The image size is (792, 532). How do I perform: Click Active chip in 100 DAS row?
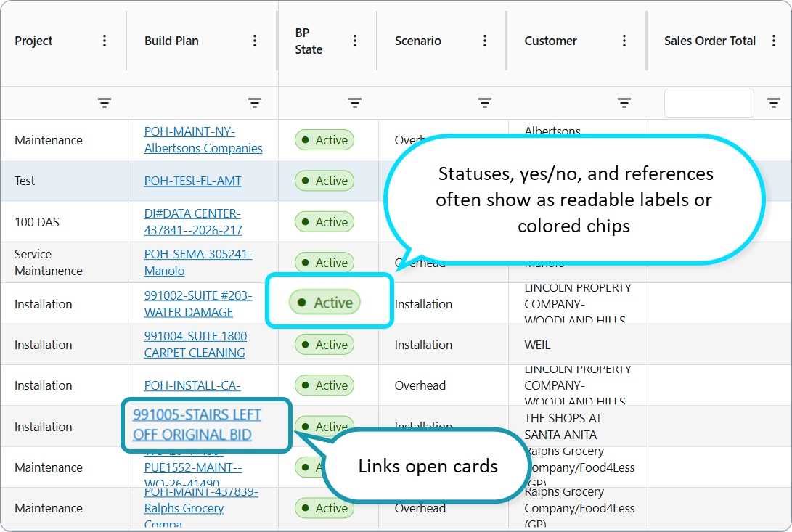tap(324, 222)
